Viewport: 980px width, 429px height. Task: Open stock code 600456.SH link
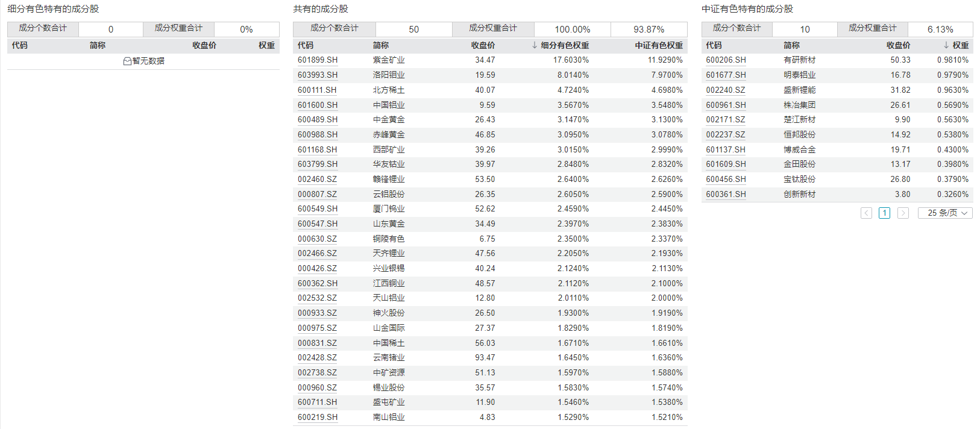coord(726,179)
